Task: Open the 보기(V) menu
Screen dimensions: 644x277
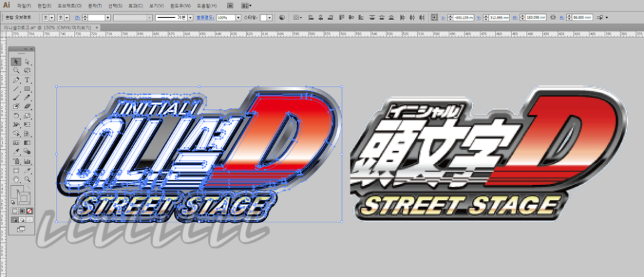Action: tap(157, 6)
